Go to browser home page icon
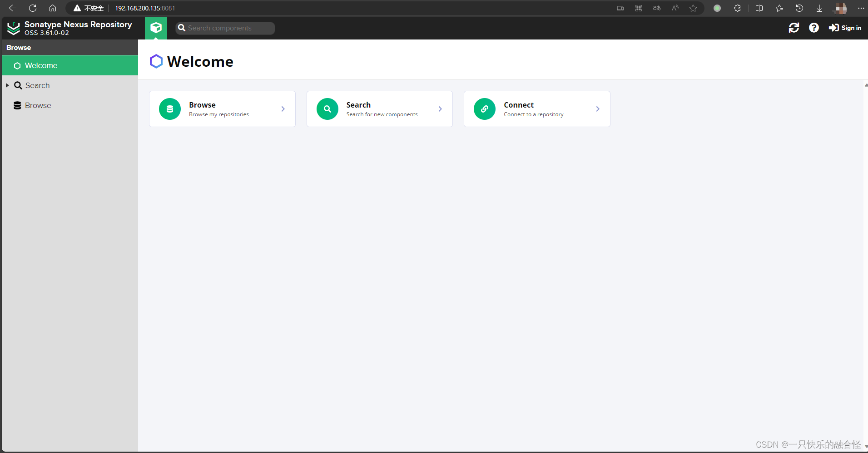The width and height of the screenshot is (868, 453). coord(53,8)
